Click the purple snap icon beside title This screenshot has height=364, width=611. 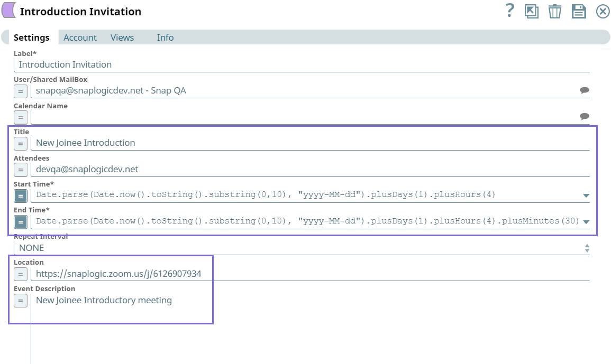(8, 10)
